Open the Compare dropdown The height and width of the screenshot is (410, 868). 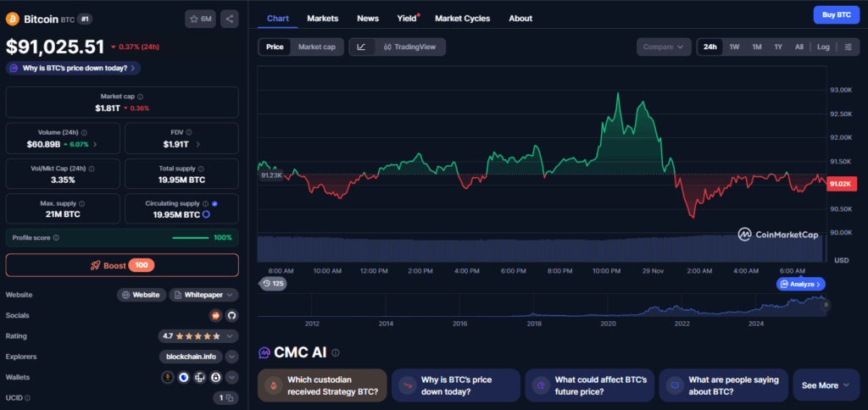tap(663, 47)
